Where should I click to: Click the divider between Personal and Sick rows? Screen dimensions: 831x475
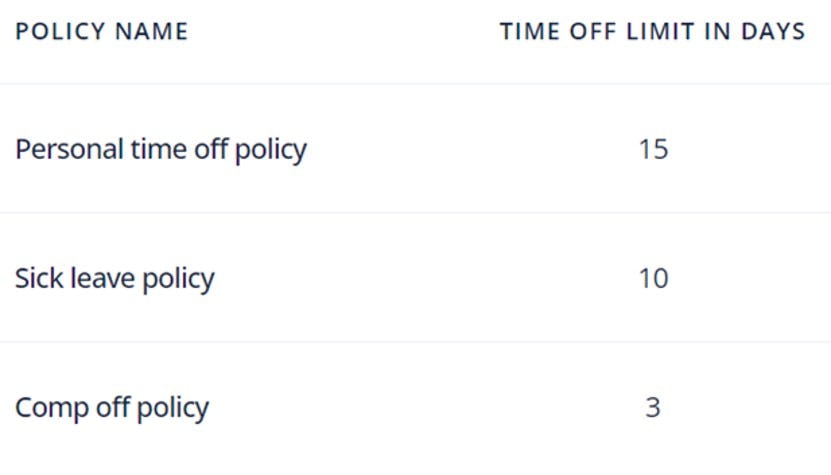coord(415,212)
